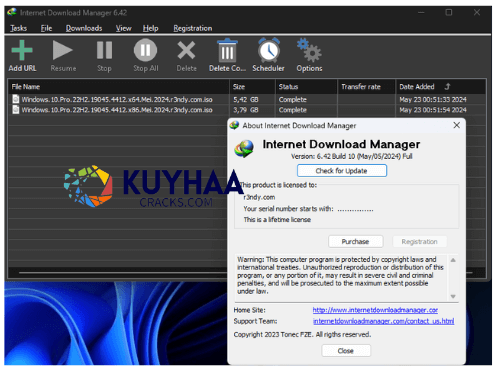
Task: Click the copyright warning paragraph
Action: click(x=340, y=275)
